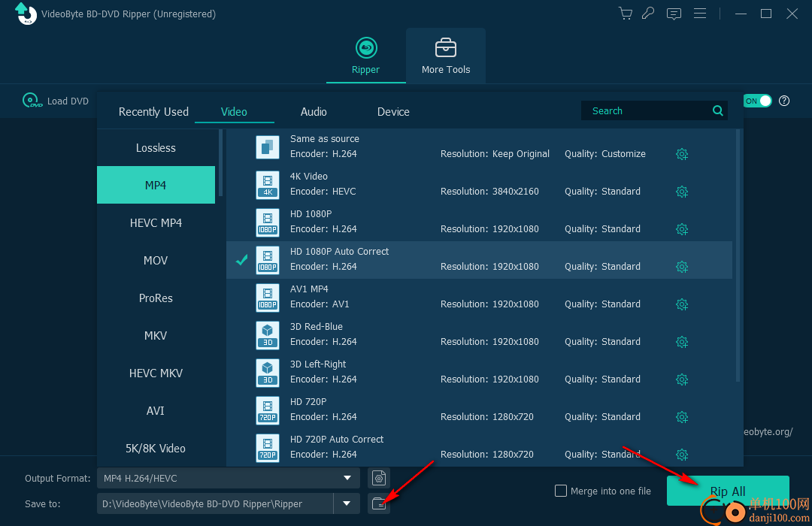Viewport: 812px width, 526px height.
Task: Open settings gear for AV1 MP4
Action: (x=682, y=304)
